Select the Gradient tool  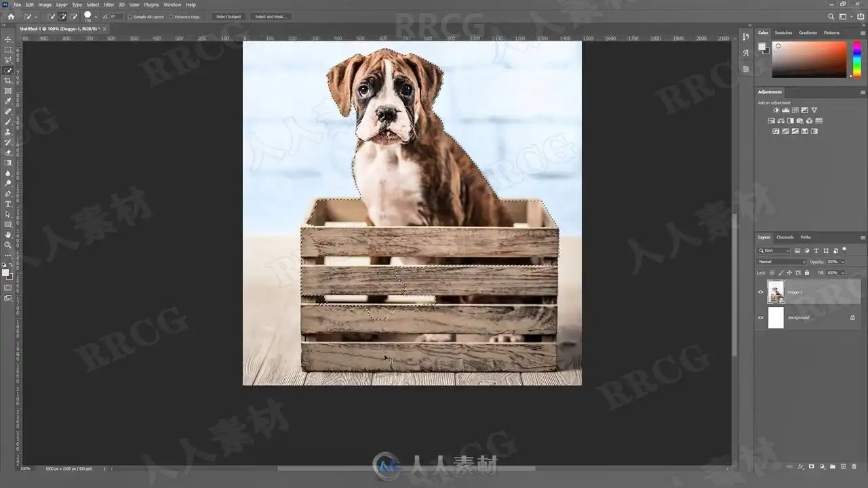(x=8, y=163)
